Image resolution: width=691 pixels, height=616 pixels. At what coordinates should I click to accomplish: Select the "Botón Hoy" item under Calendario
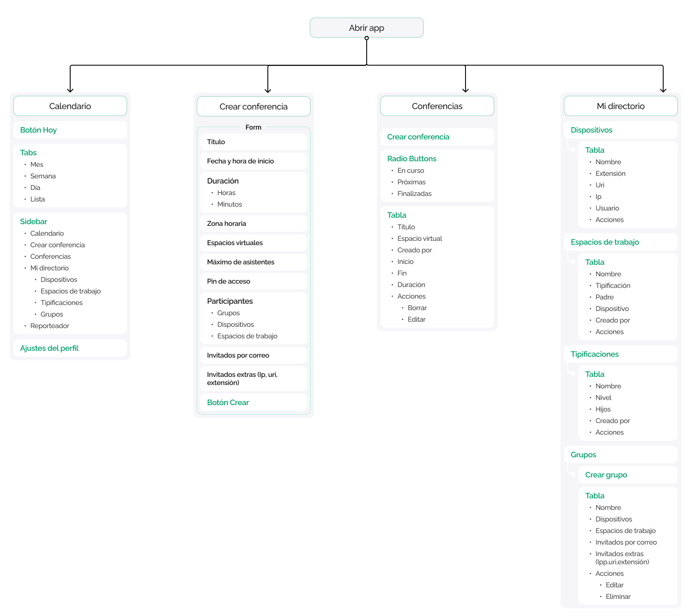39,130
